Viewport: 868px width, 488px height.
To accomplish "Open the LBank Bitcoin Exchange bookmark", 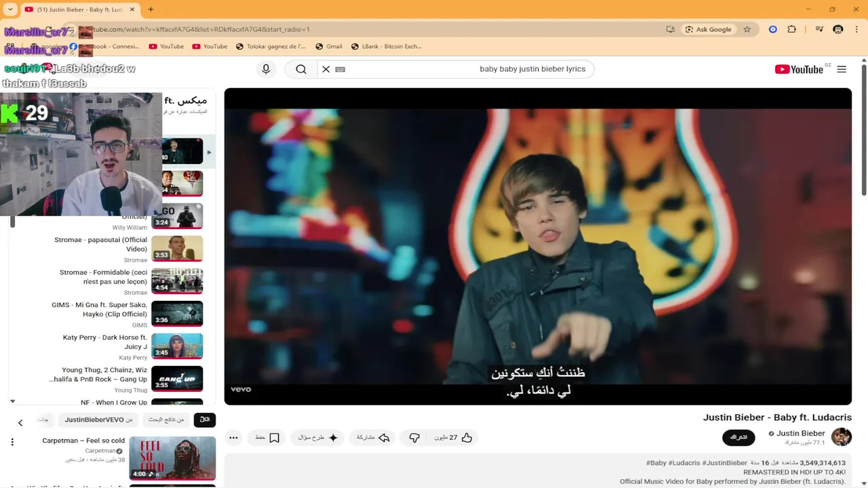I will click(386, 46).
